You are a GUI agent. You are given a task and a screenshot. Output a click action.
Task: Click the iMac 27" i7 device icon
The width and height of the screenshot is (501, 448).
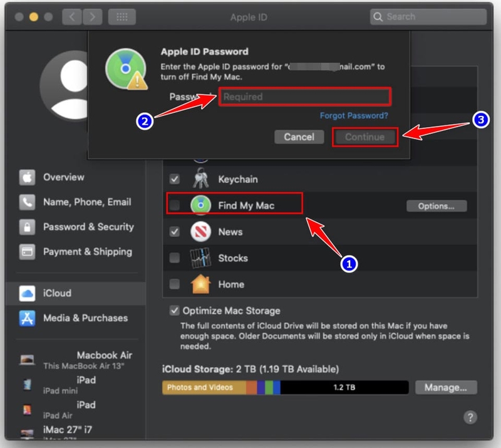(27, 434)
